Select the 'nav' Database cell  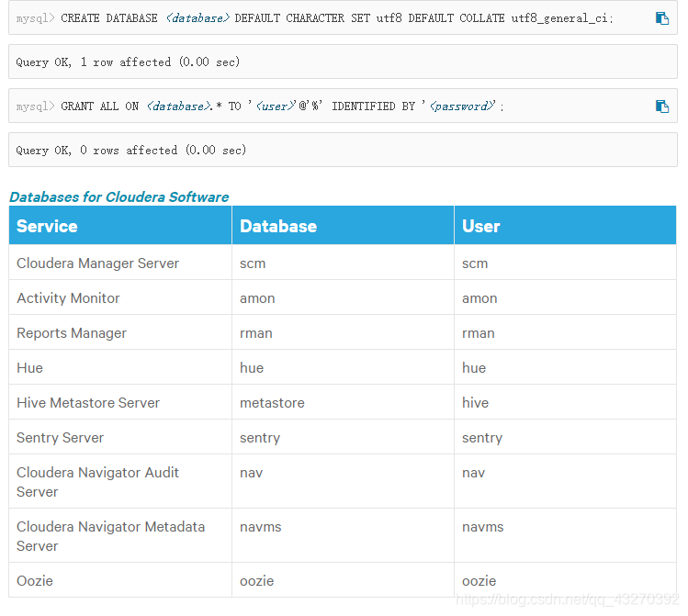(343, 481)
